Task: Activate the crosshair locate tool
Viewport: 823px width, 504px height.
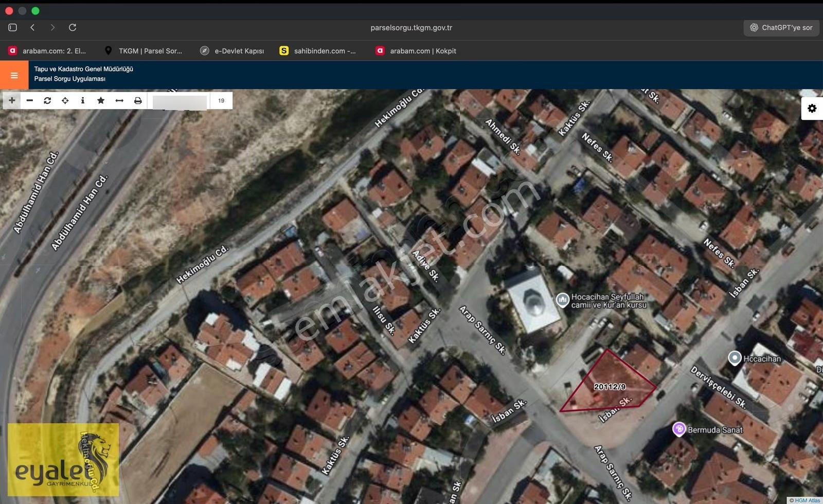Action: (65, 100)
